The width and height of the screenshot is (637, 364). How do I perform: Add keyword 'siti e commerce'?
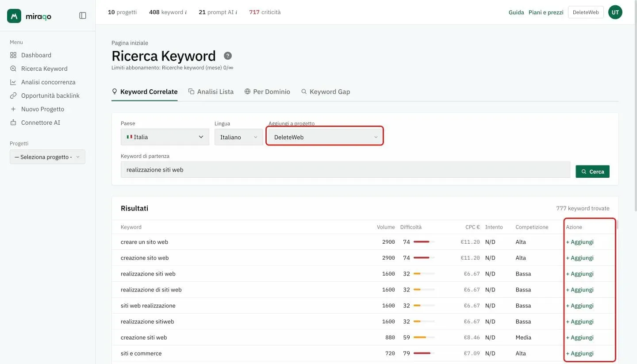[x=580, y=353]
